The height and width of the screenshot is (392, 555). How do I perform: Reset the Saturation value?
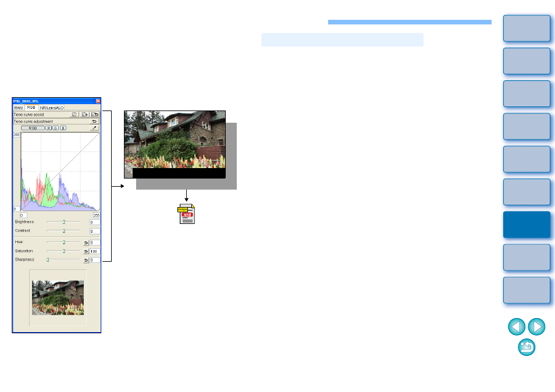click(x=86, y=251)
